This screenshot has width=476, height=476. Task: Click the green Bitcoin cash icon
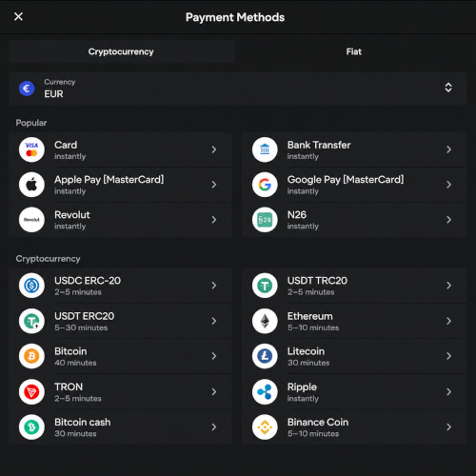31,427
